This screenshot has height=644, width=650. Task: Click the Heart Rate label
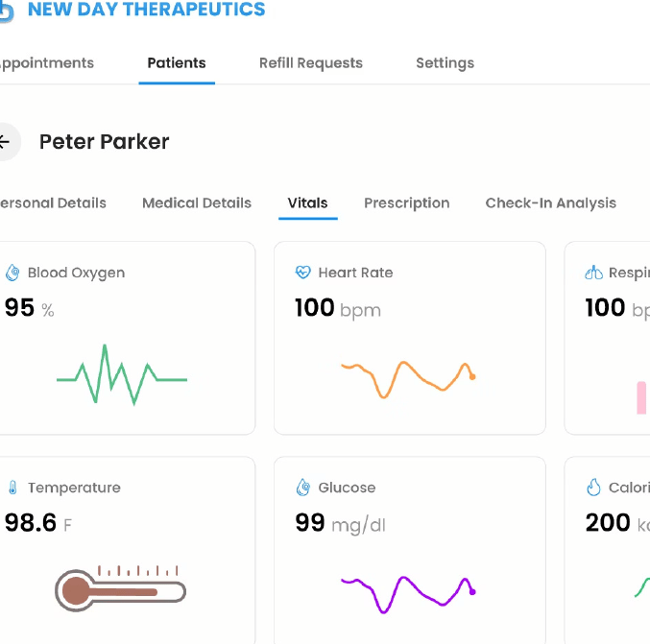point(355,273)
